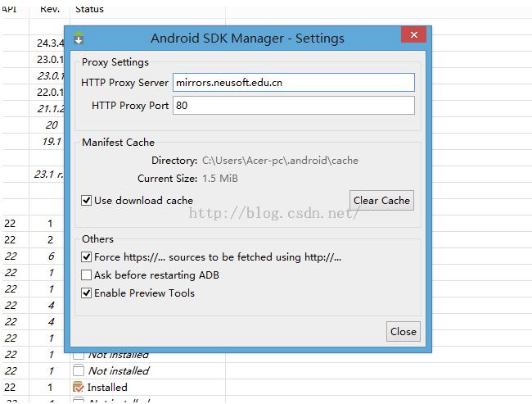Select the cache directory path text
The image size is (532, 404).
pyautogui.click(x=280, y=161)
